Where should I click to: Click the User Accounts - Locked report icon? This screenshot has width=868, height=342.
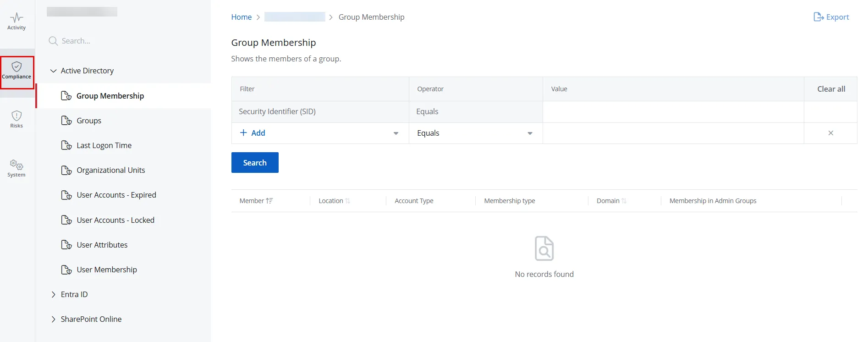[x=66, y=220]
